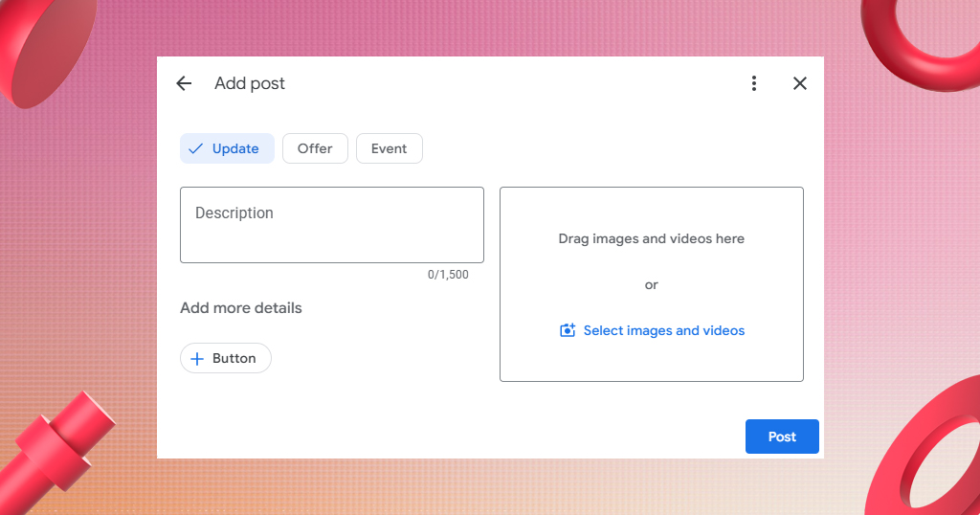Viewport: 980px width, 515px height.
Task: Click the Post button
Action: point(782,437)
